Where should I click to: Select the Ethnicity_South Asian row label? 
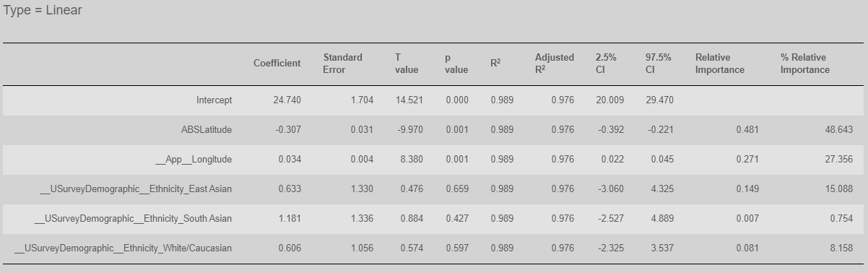point(134,218)
